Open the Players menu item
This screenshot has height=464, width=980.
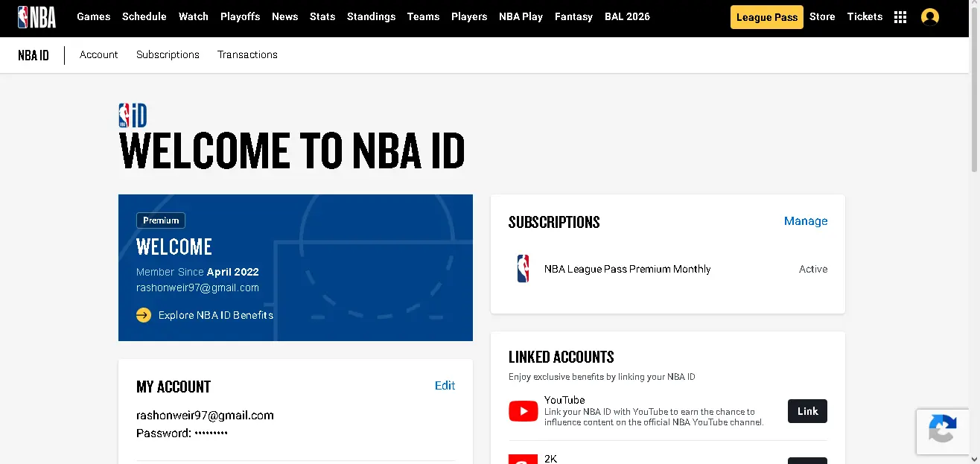coord(469,16)
